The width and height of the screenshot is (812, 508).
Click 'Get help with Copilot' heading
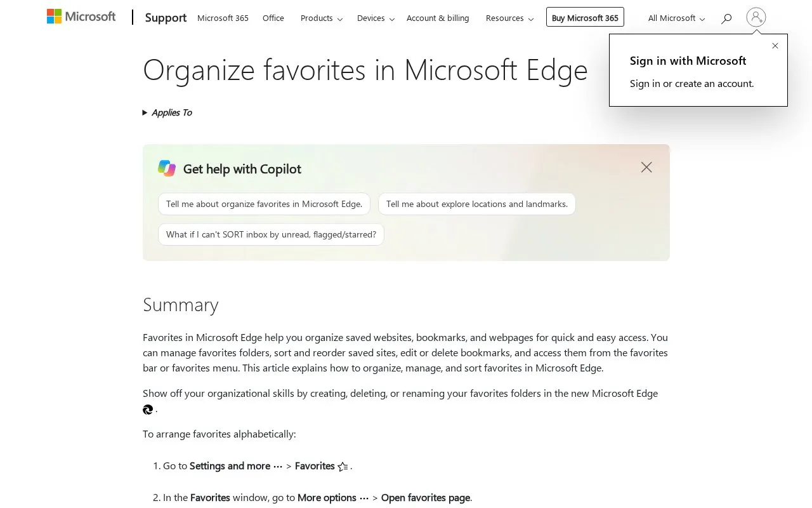tap(242, 169)
